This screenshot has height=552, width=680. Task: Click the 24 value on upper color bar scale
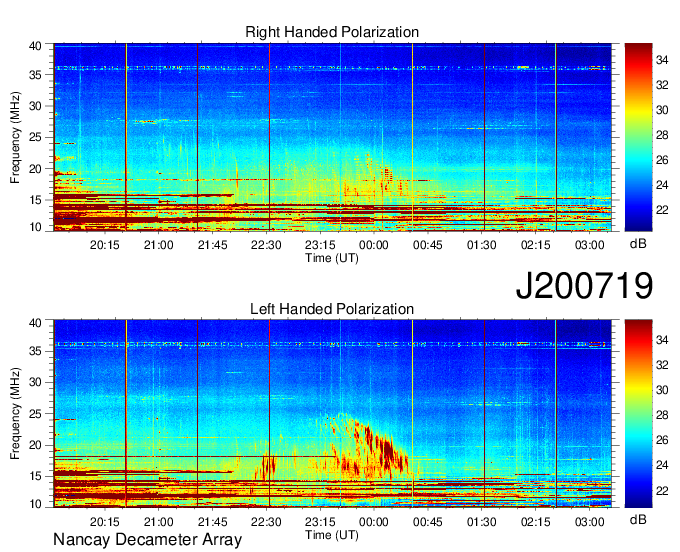point(662,185)
